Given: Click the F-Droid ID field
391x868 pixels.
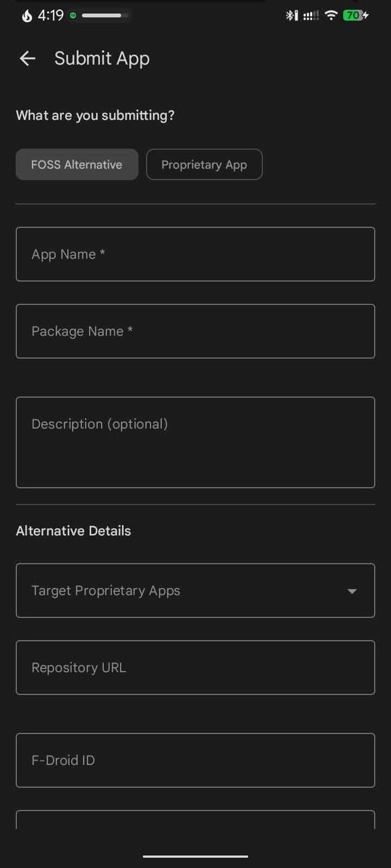Looking at the screenshot, I should [x=195, y=760].
